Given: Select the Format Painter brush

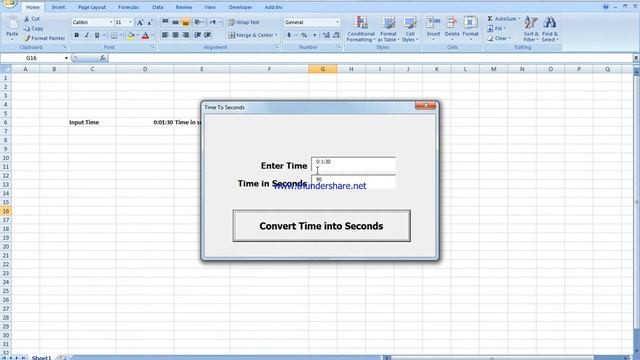Looking at the screenshot, I should [27, 38].
